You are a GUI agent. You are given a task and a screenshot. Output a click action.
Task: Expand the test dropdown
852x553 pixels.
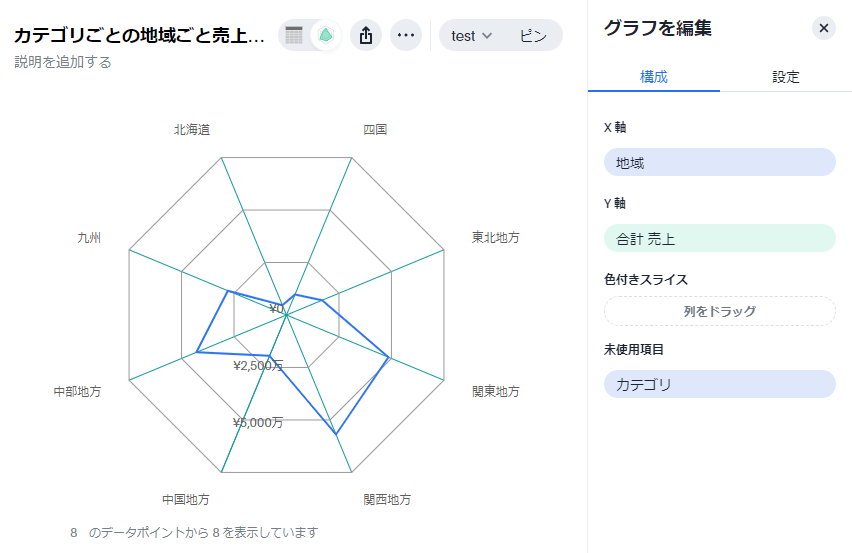coord(471,36)
